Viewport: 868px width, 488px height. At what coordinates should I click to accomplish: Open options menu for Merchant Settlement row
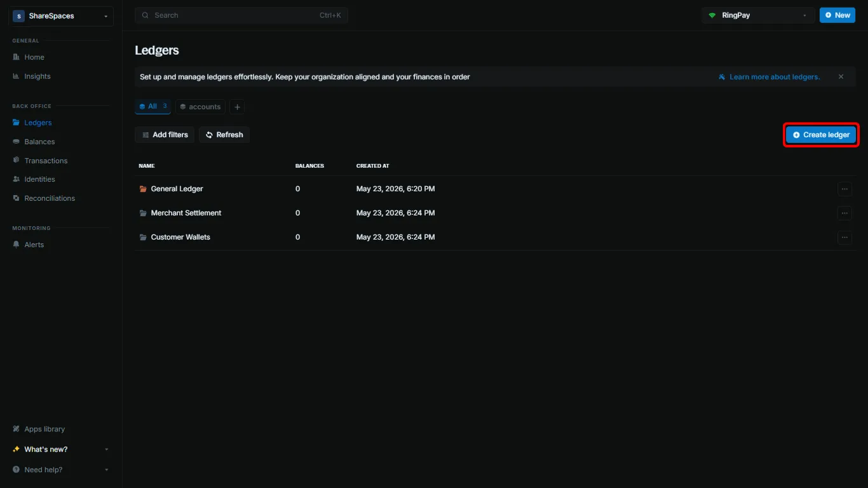pyautogui.click(x=844, y=213)
